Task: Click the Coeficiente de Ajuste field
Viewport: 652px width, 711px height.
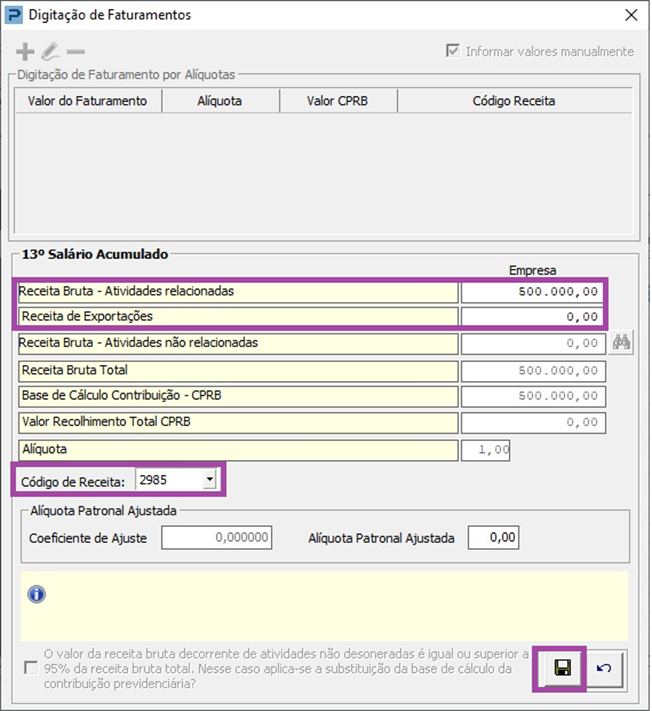Action: pos(217,537)
